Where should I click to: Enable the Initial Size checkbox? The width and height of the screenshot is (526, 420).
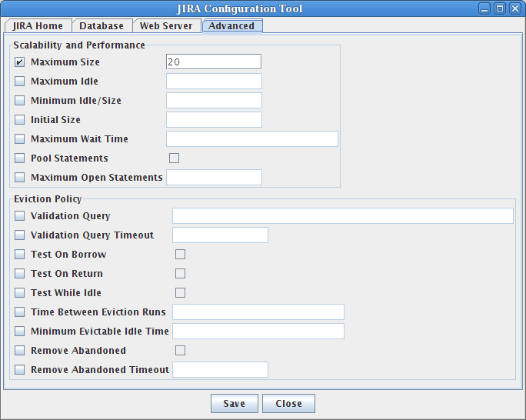coord(19,120)
